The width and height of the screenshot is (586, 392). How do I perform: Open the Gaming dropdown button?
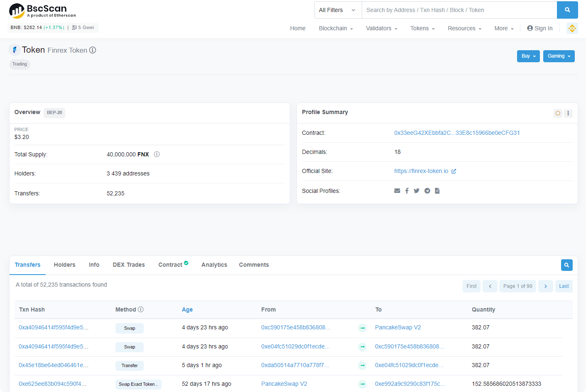tap(559, 56)
